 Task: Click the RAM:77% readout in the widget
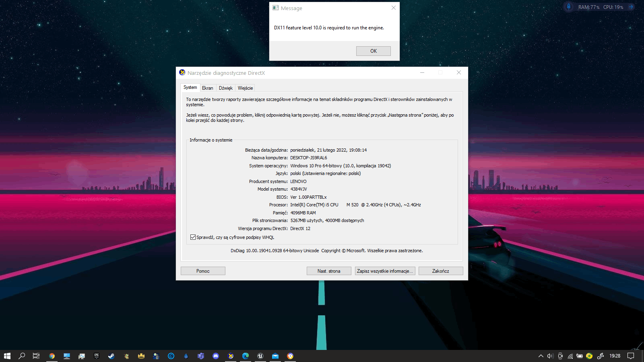coord(589,7)
